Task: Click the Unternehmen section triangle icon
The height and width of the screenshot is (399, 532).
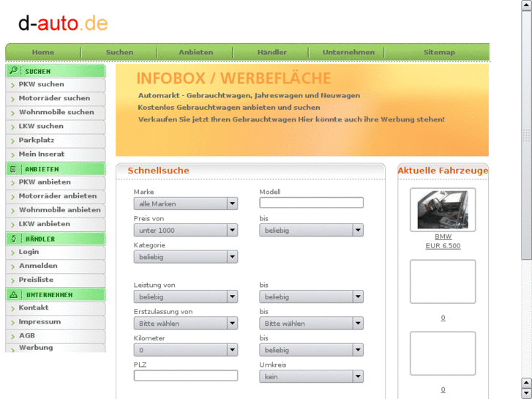Action: pyautogui.click(x=14, y=295)
